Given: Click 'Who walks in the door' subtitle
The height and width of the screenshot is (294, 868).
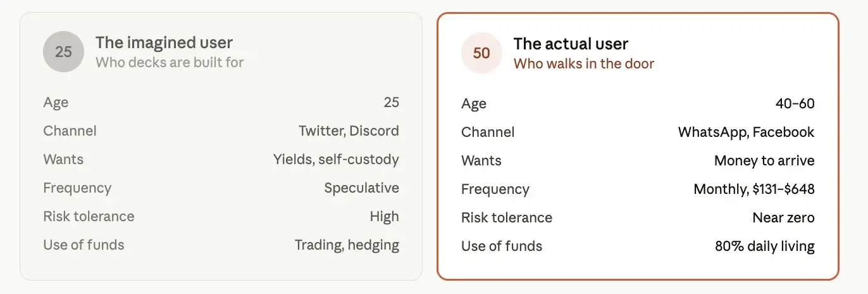Looking at the screenshot, I should pos(584,63).
